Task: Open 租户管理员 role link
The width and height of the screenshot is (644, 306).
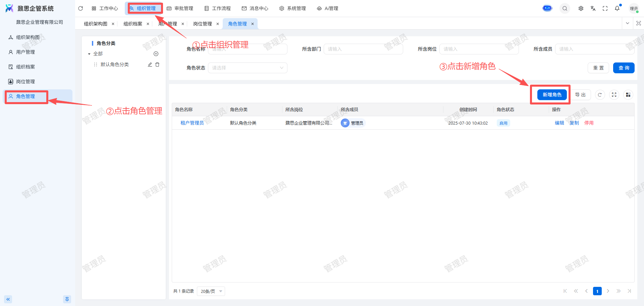Action: (192, 123)
